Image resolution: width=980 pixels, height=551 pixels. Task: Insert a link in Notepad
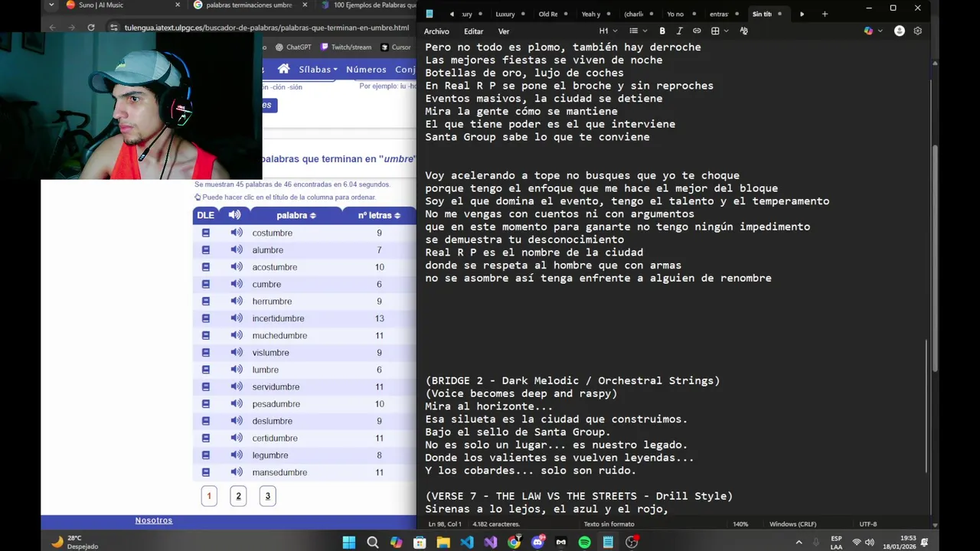click(x=697, y=31)
